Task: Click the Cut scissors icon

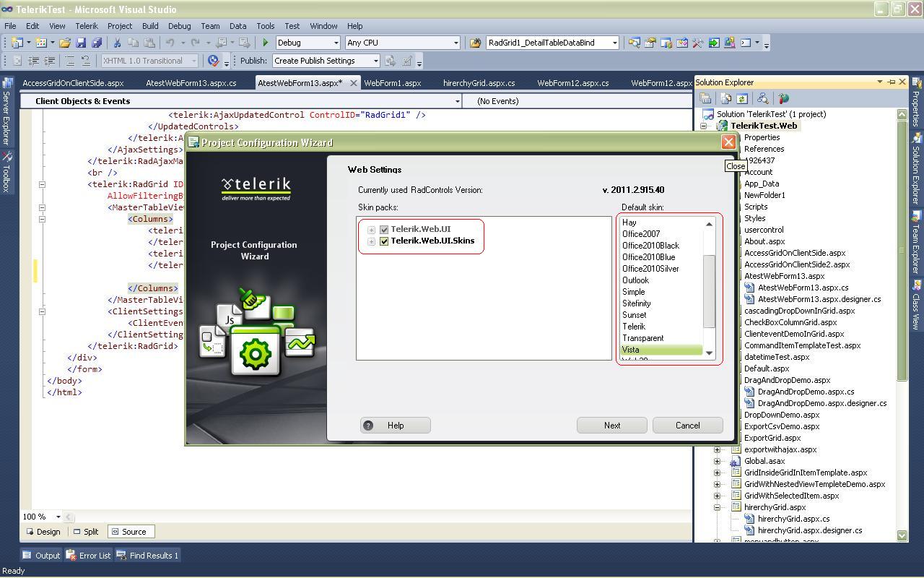Action: pos(118,43)
